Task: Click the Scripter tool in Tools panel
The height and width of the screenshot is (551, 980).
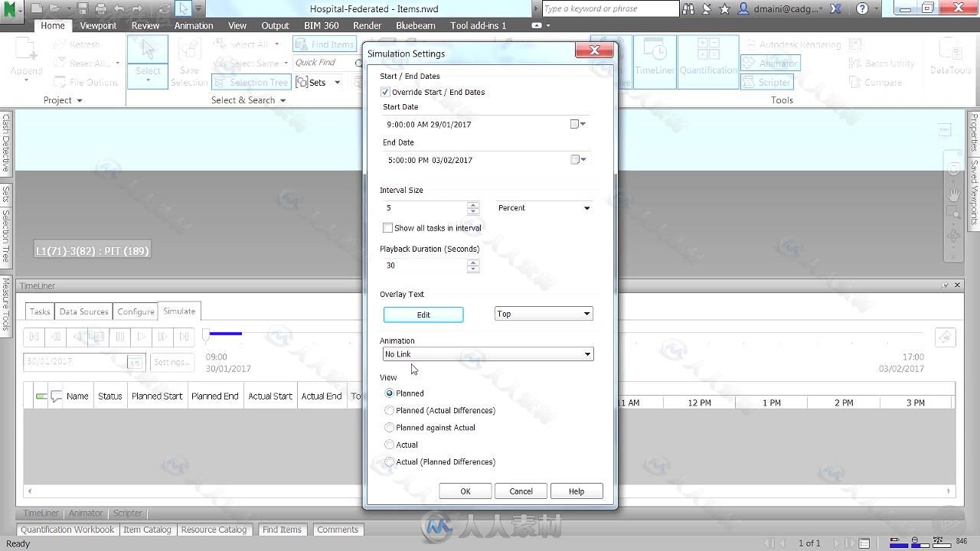Action: (x=766, y=83)
